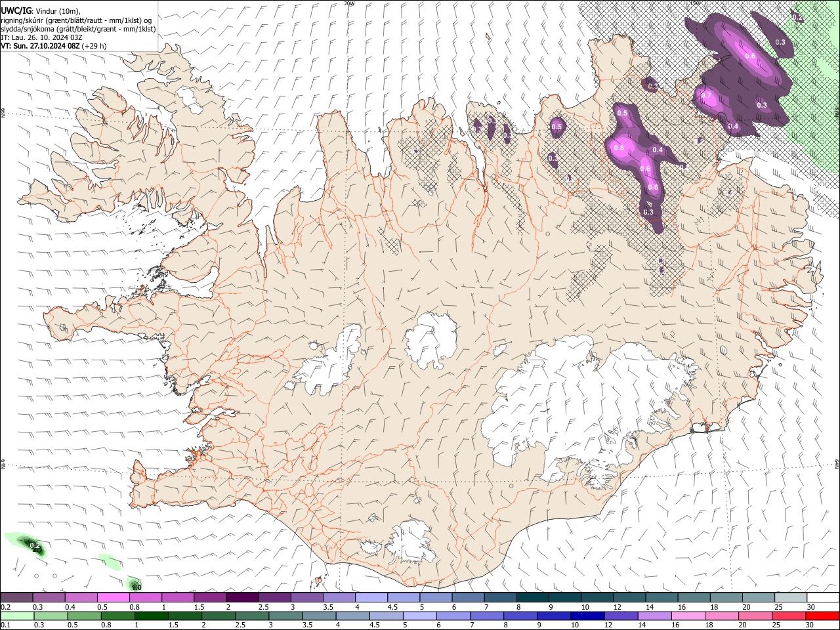Pick white top-row swatch after 30
840x630 pixels.
point(822,598)
